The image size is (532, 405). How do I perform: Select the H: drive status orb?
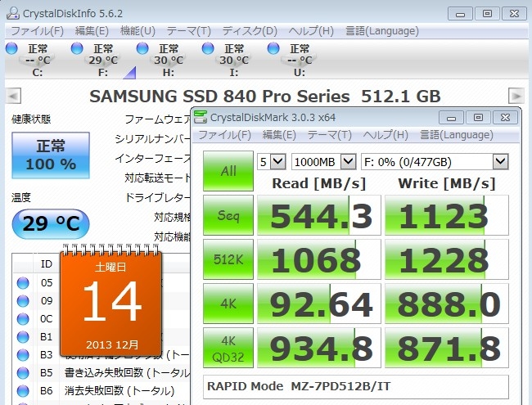[142, 48]
